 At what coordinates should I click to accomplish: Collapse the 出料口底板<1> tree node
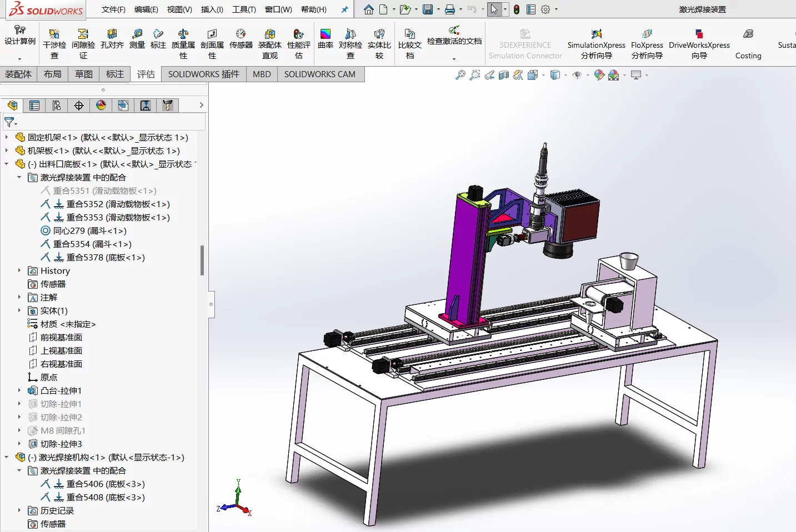(6, 163)
